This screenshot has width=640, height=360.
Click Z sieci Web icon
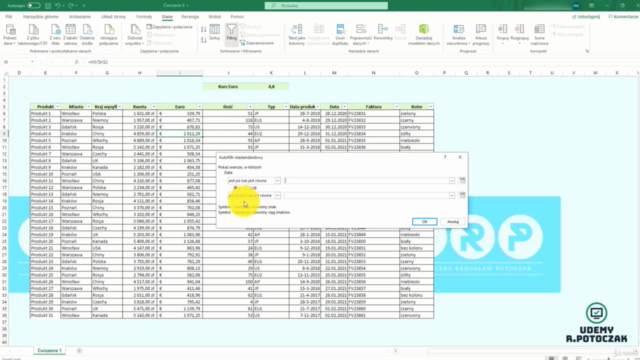click(x=55, y=35)
